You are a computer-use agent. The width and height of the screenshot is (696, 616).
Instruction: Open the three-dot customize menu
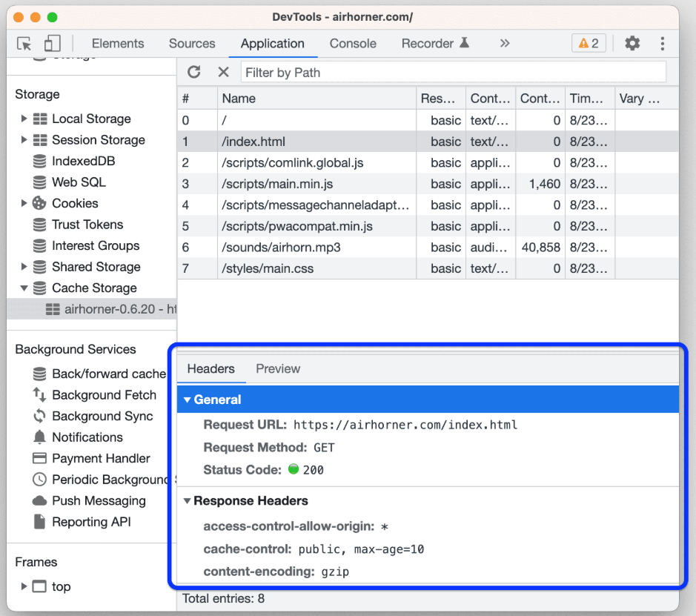pyautogui.click(x=663, y=44)
